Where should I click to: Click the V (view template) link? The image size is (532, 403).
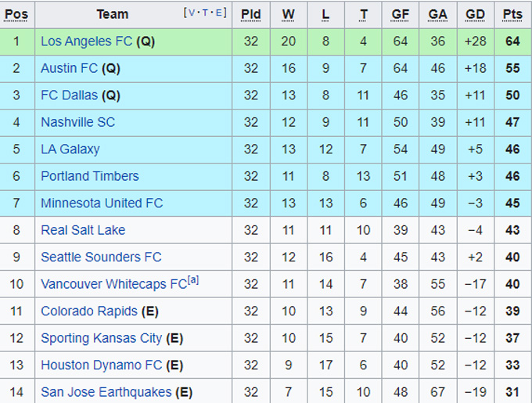point(192,13)
